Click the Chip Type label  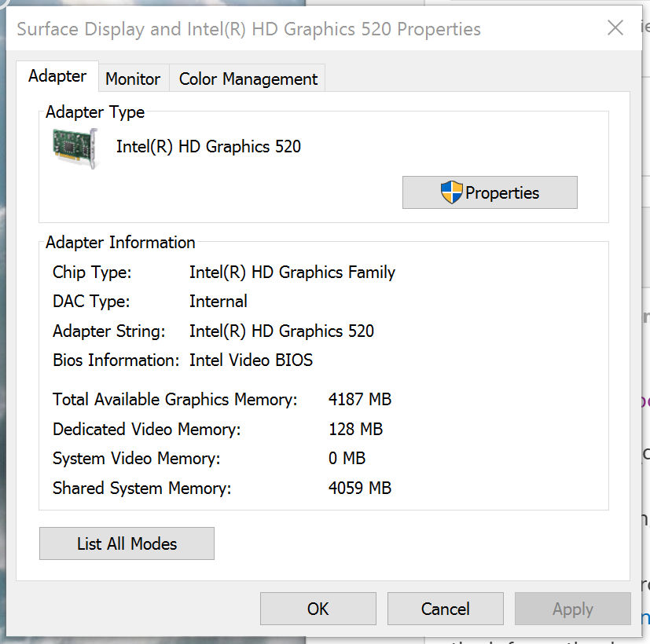tap(92, 273)
